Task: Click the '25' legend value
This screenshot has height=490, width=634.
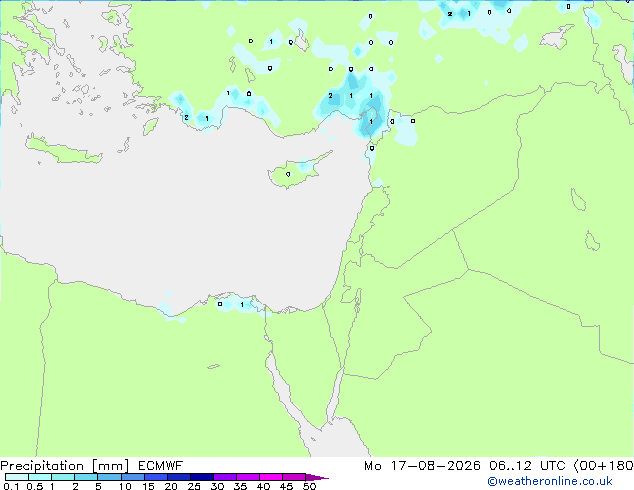Action: (x=194, y=486)
